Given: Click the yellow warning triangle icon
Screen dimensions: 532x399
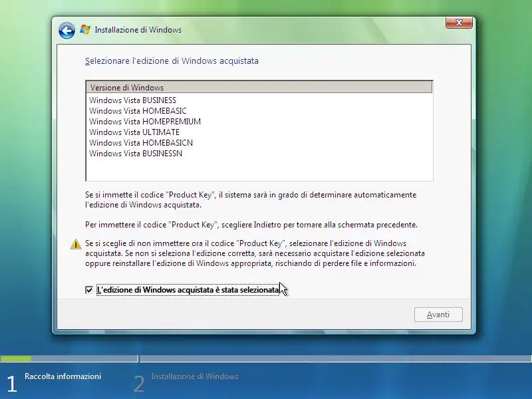Looking at the screenshot, I should 76,244.
